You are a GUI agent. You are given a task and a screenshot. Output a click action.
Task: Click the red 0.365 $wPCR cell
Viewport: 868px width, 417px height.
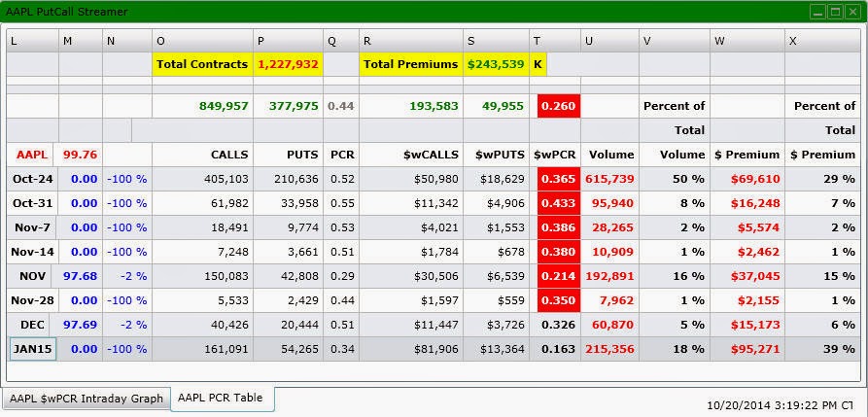(x=559, y=179)
